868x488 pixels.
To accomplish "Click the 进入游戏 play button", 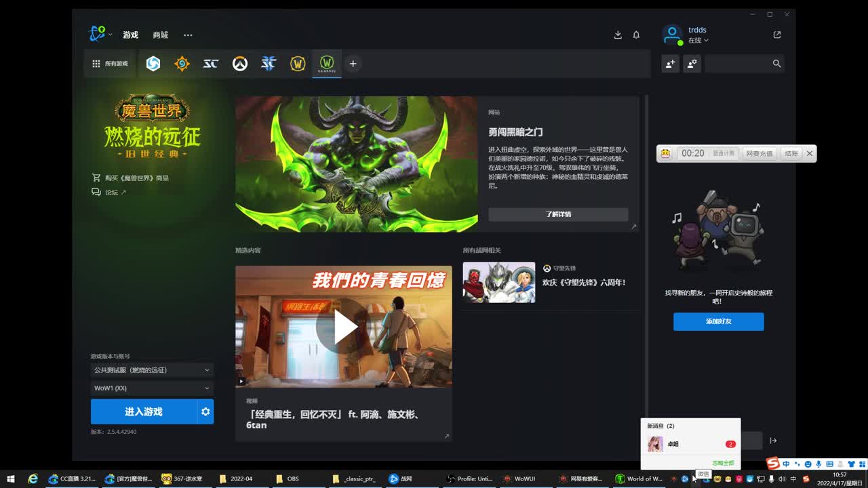I will coord(144,411).
